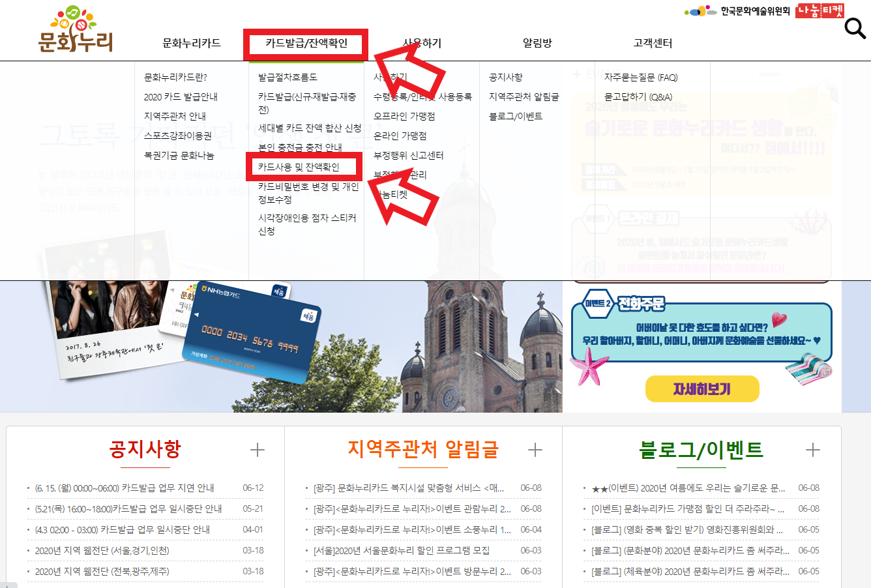This screenshot has width=871, height=588.
Task: Open [광주] 복지시설 맞춤형 서비스 post
Action: click(x=409, y=488)
